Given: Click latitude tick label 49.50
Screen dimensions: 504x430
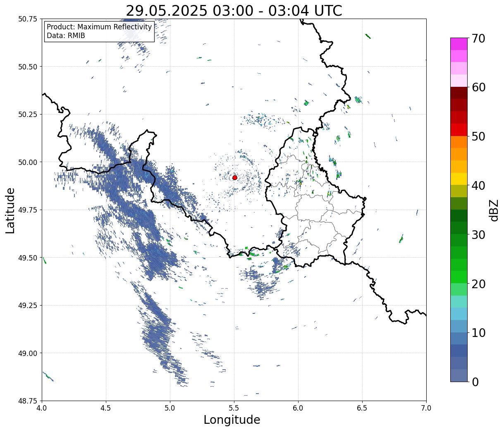Looking at the screenshot, I should click(28, 258).
